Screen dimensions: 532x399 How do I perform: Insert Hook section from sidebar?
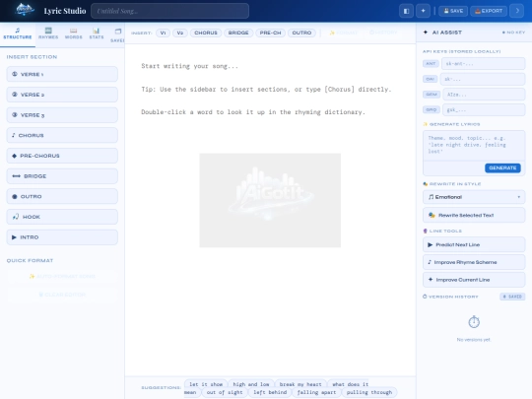[62, 217]
